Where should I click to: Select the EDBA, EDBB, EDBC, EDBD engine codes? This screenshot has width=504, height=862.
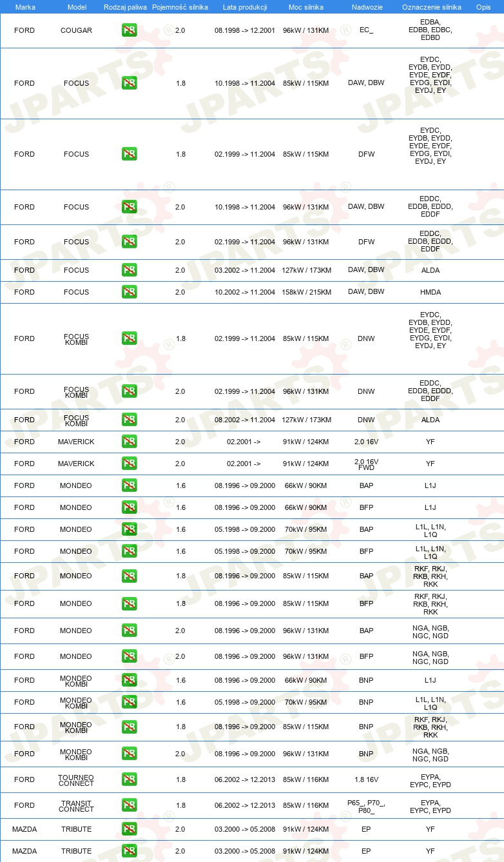pyautogui.click(x=431, y=30)
